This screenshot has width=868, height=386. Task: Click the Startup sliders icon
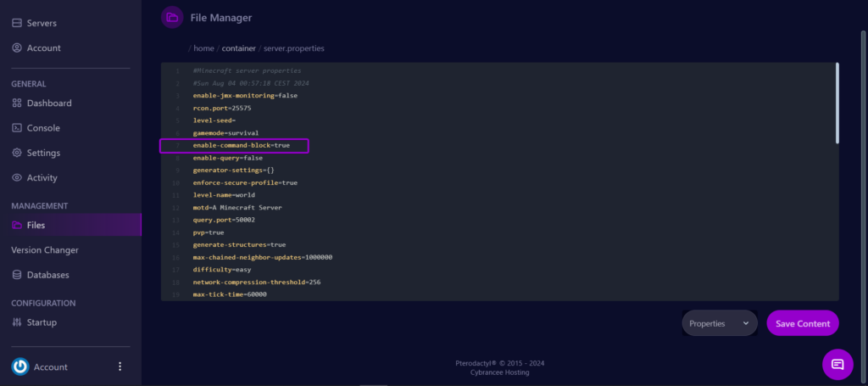tap(17, 322)
